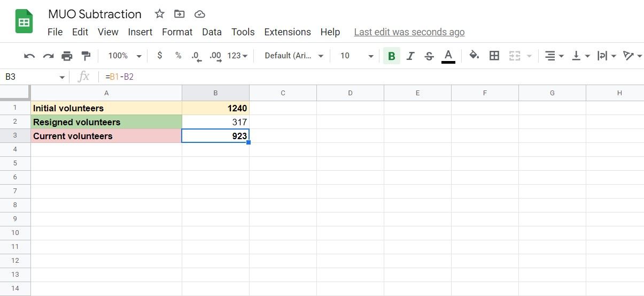Open the Help menu
The image size is (644, 296).
330,32
